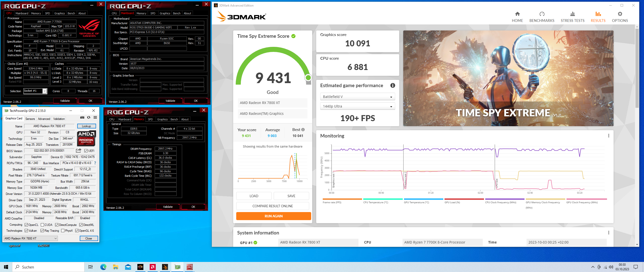Open System information three-dot menu

609,233
